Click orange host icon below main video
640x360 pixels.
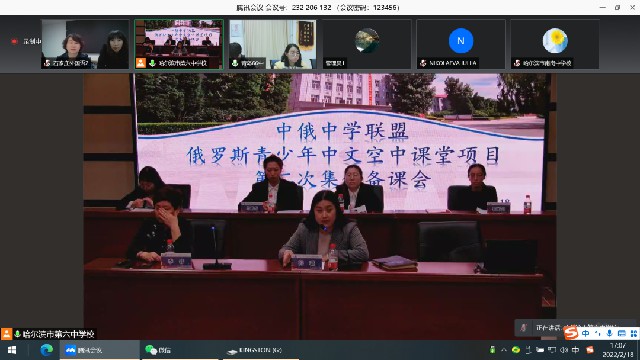[x=6, y=334]
